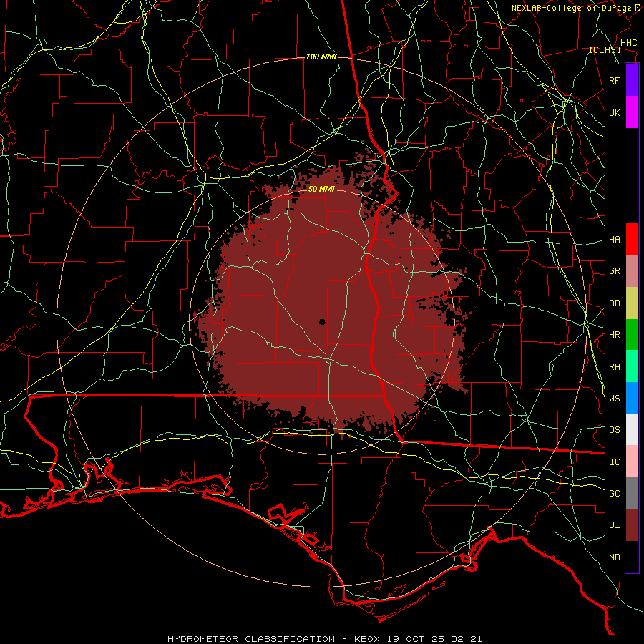Image resolution: width=644 pixels, height=644 pixels.
Task: Click the magenta UK legend swatch
Action: 632,112
